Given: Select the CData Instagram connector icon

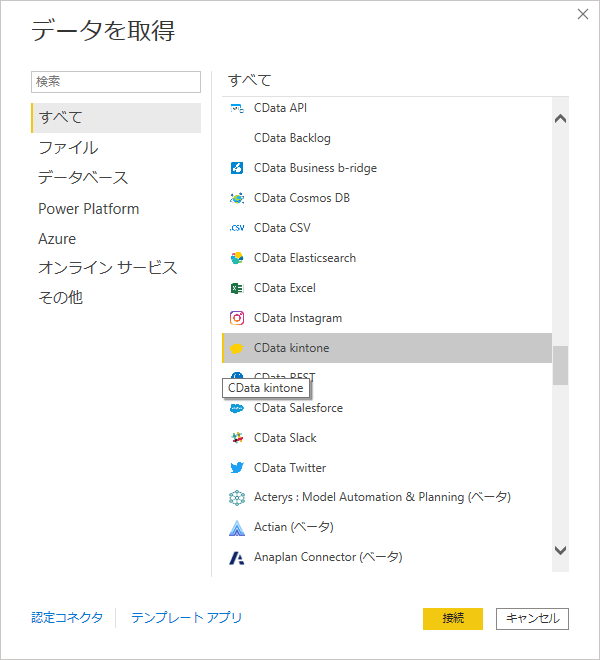Looking at the screenshot, I should tap(237, 318).
